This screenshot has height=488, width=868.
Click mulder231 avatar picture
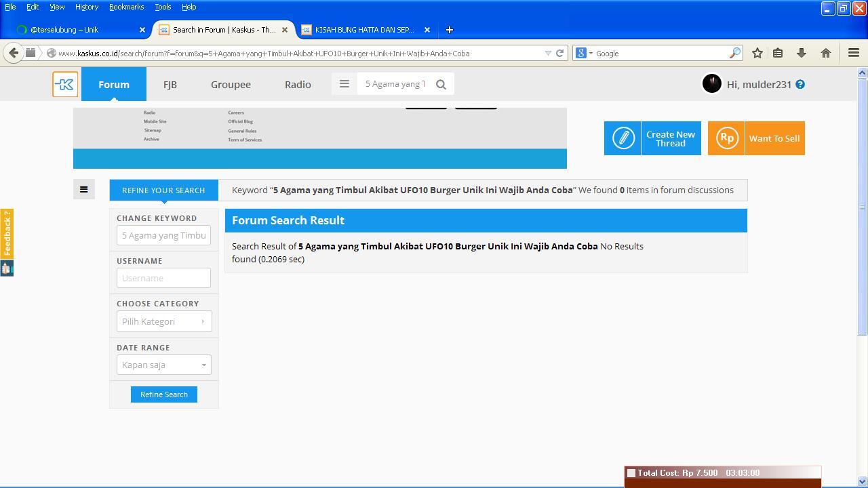[x=711, y=83]
